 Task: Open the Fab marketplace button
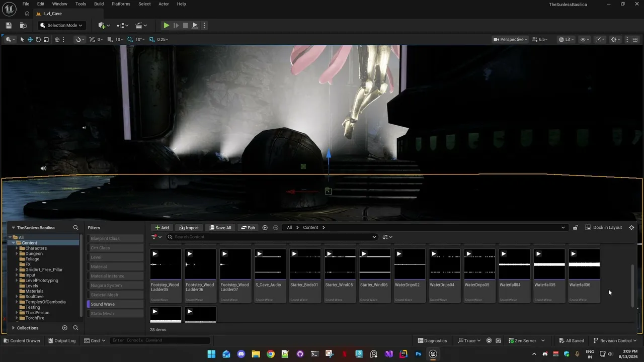[248, 228]
